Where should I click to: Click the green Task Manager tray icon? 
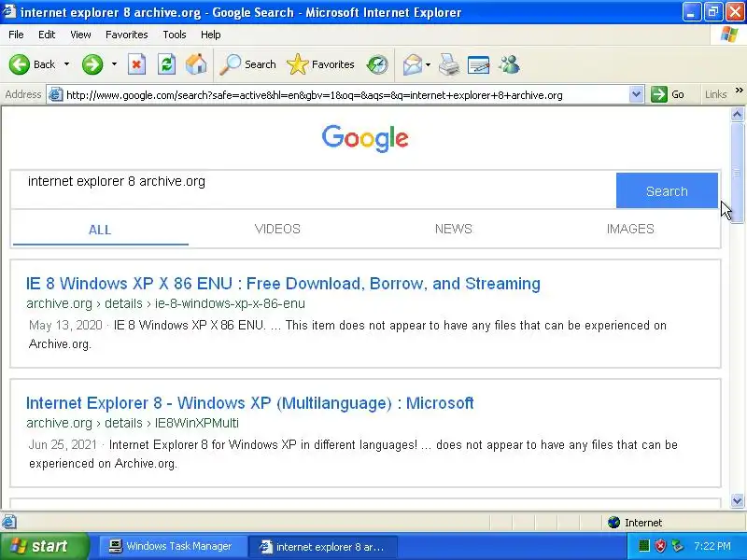click(x=643, y=546)
